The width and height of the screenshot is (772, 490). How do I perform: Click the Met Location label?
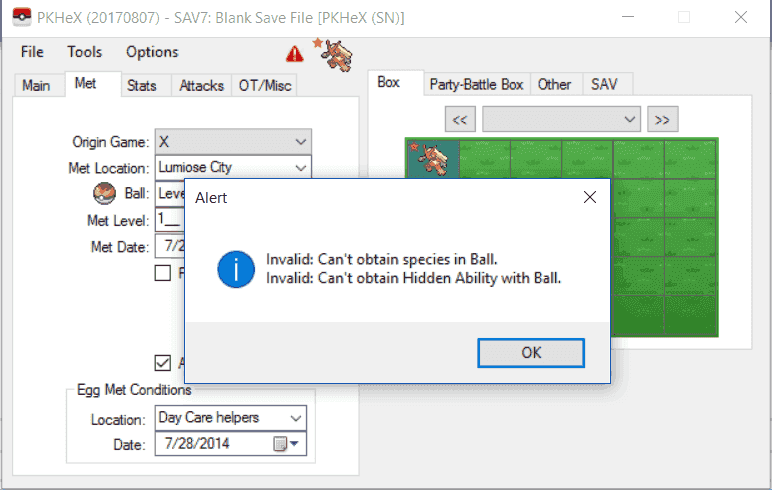tap(109, 168)
